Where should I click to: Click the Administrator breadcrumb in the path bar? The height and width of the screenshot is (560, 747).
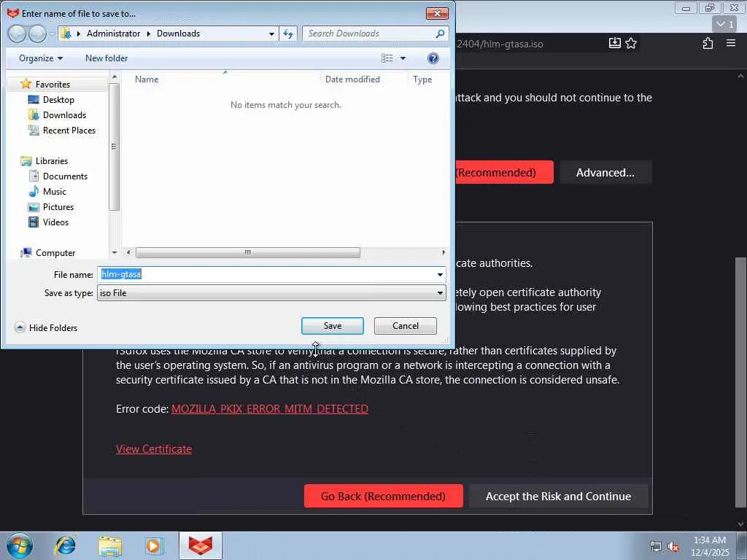pyautogui.click(x=113, y=34)
